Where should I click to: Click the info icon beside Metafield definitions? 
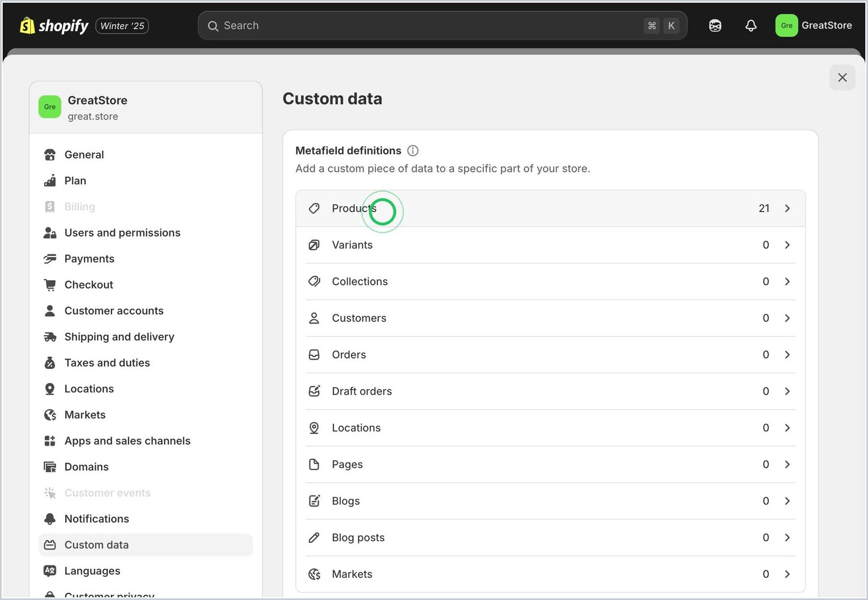tap(413, 150)
